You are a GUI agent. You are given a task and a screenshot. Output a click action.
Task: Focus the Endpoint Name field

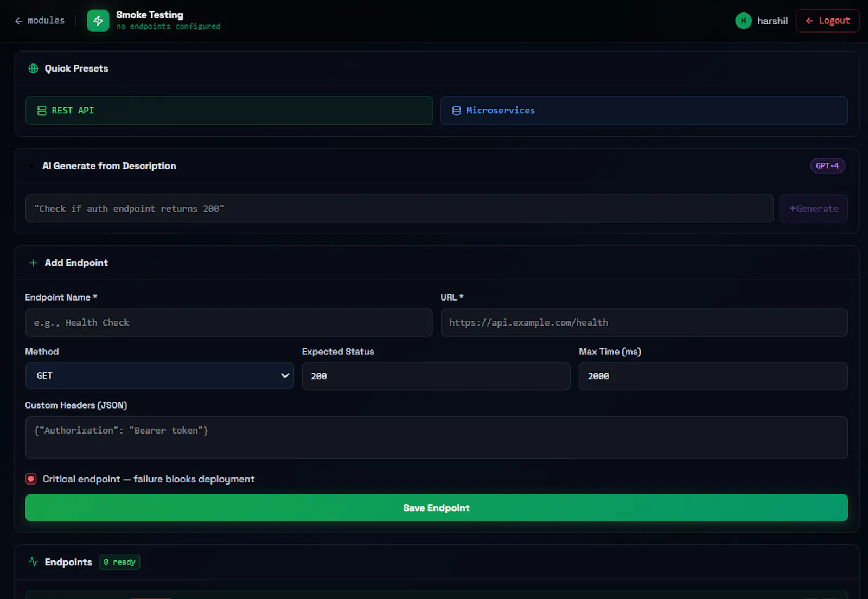tap(229, 323)
